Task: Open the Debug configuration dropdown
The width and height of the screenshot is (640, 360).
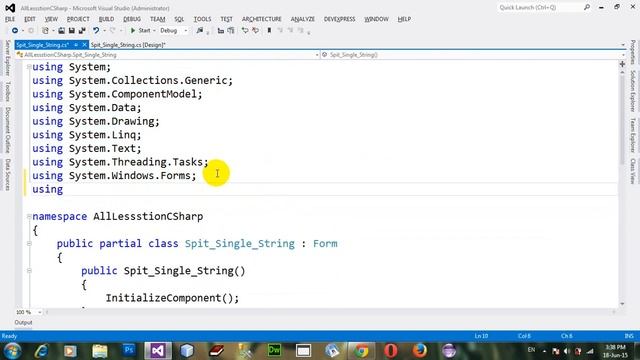Action: [x=174, y=31]
